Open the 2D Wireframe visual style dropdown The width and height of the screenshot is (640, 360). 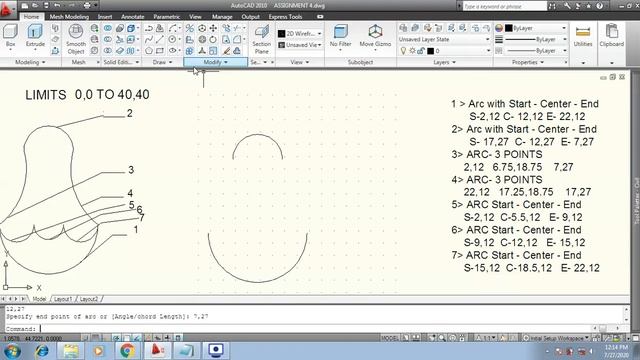click(300, 33)
